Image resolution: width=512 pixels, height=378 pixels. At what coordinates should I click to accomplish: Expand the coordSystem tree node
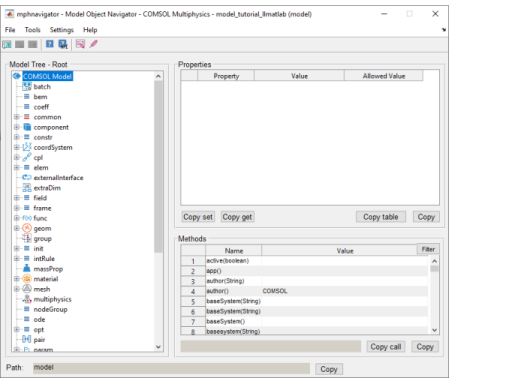(16, 147)
